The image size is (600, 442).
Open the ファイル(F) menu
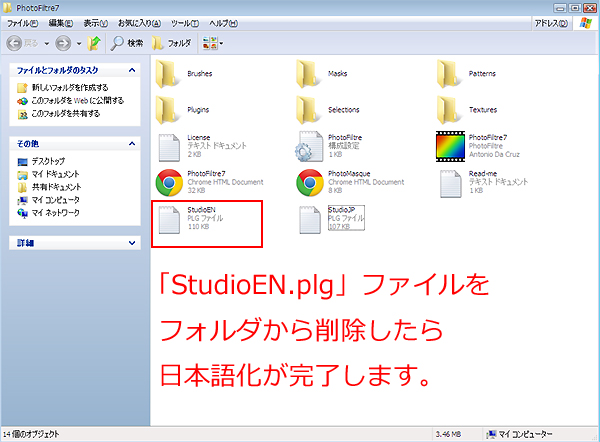point(23,23)
